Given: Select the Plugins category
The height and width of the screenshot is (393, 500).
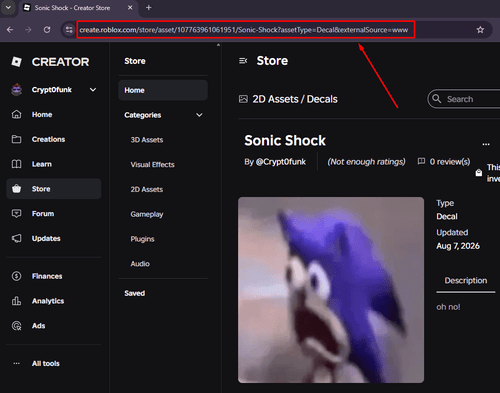Looking at the screenshot, I should pos(142,239).
